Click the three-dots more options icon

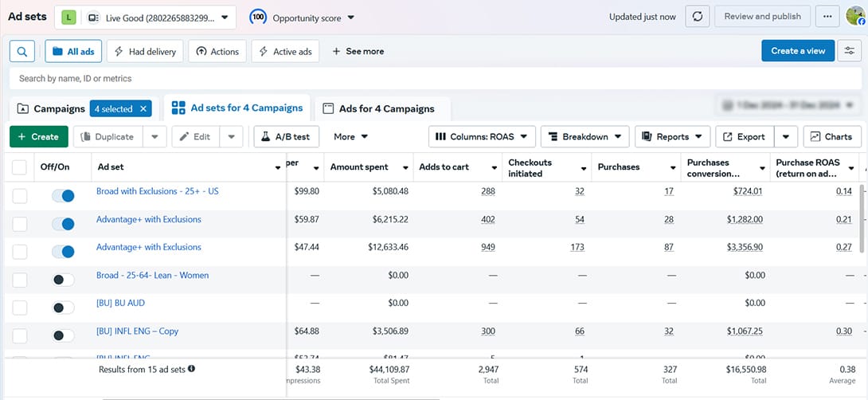[x=828, y=17]
